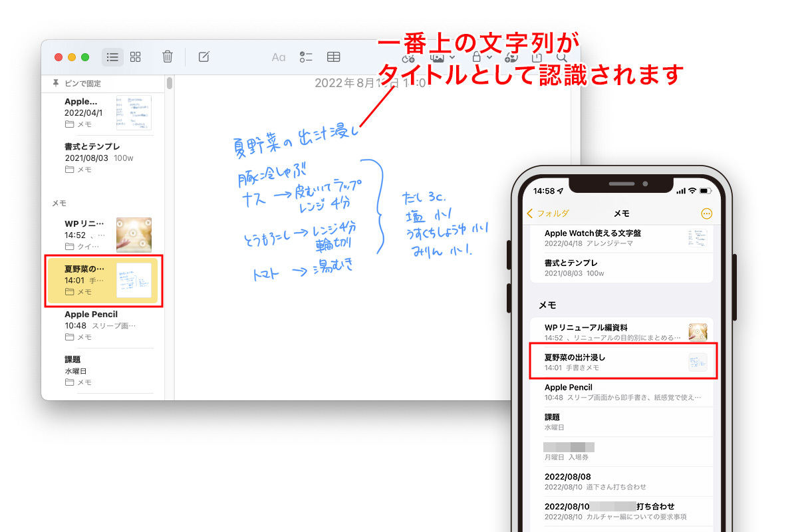The image size is (798, 532).
Task: Tap the more options circle on iPhone
Action: pyautogui.click(x=706, y=213)
